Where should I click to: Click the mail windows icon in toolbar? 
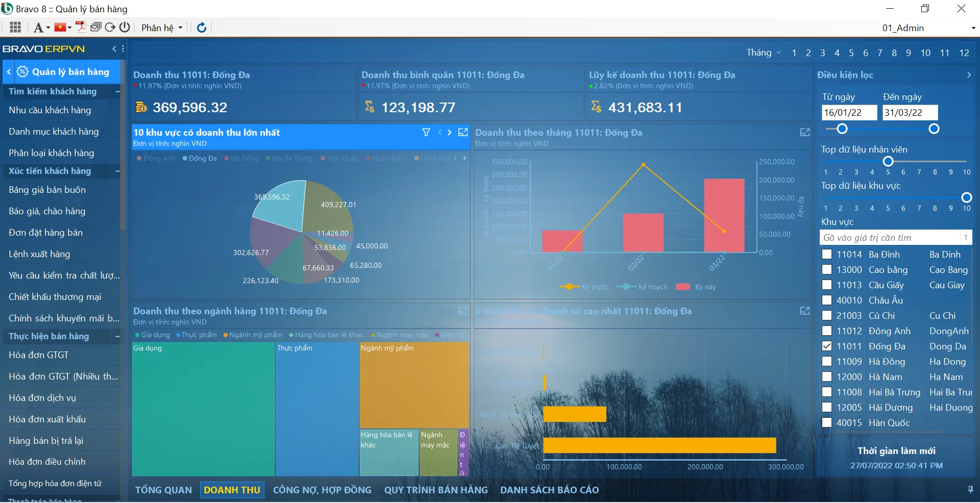pos(95,27)
